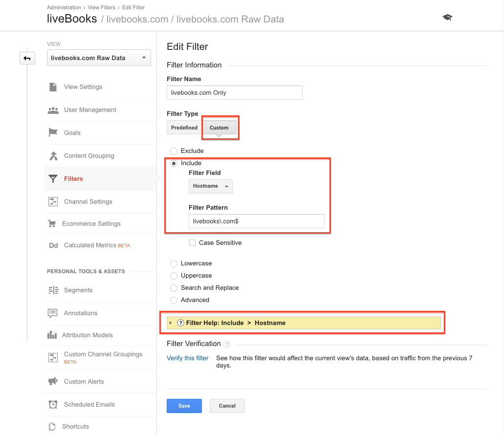Open View Settings in the sidebar

point(83,87)
